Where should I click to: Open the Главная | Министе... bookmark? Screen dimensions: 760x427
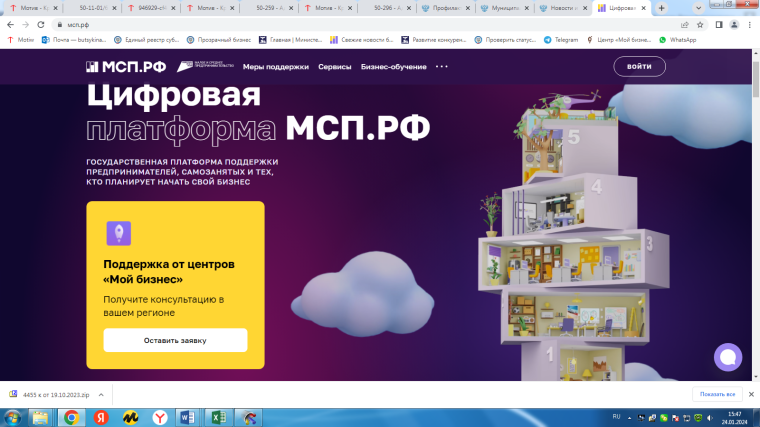click(290, 40)
